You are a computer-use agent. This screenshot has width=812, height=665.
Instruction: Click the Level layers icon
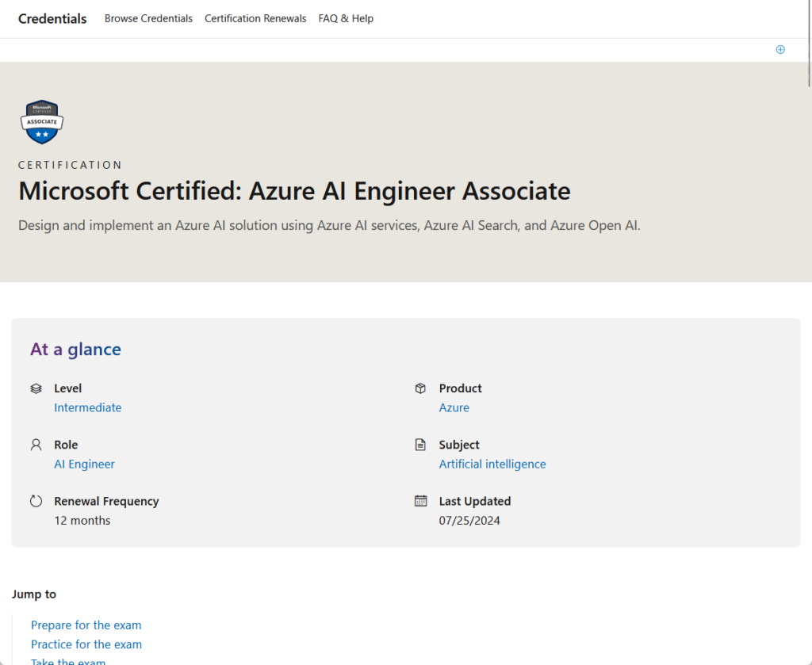(x=36, y=388)
